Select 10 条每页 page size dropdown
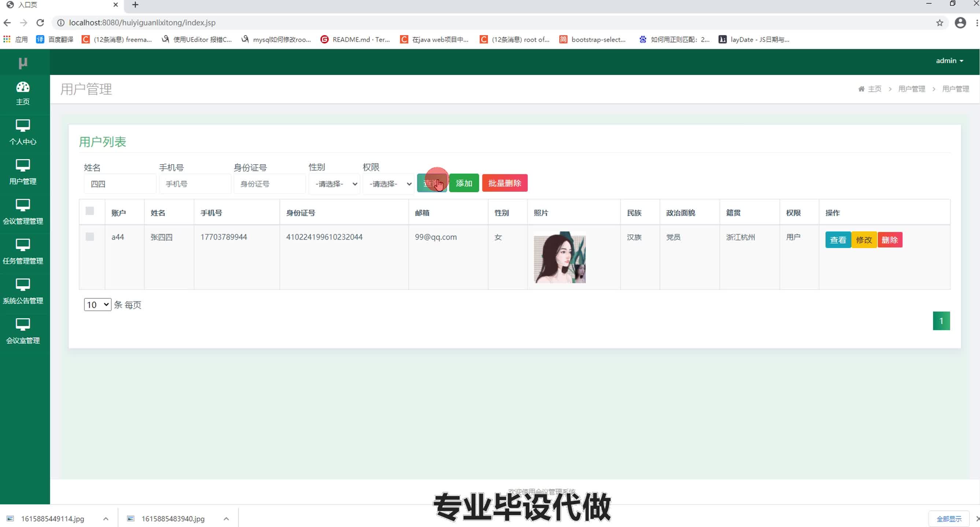The height and width of the screenshot is (527, 980). pyautogui.click(x=97, y=304)
